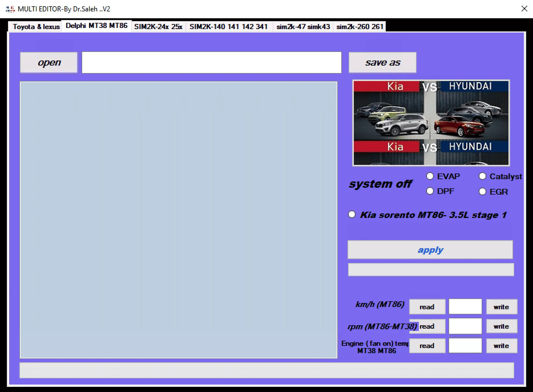Click the 'Engine ( fan on) temp' label
Viewport: 533px width, 392px height.
pyautogui.click(x=375, y=347)
